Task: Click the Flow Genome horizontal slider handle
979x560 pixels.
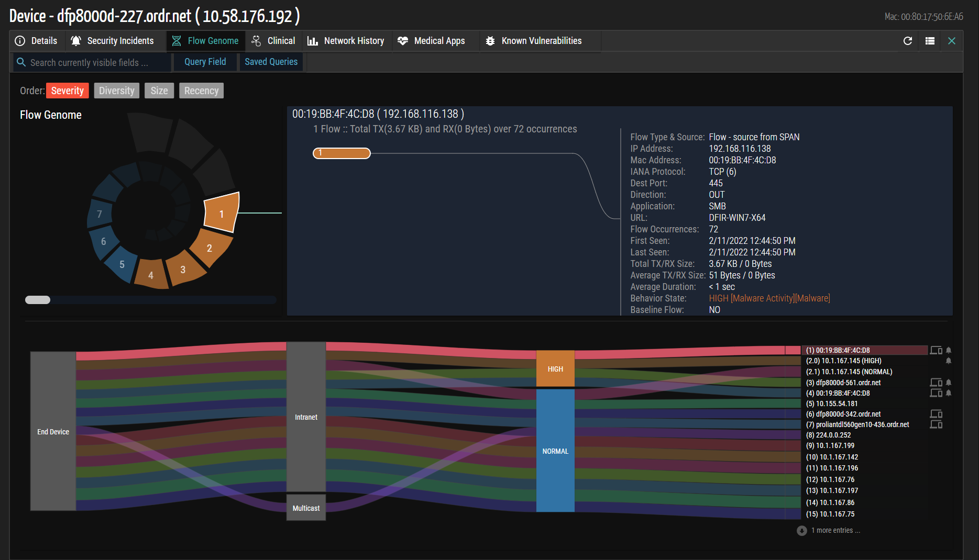Action: coord(38,300)
